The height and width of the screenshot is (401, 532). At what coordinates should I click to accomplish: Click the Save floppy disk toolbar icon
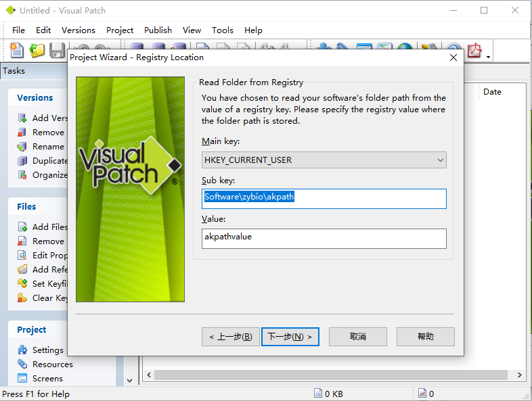(57, 51)
